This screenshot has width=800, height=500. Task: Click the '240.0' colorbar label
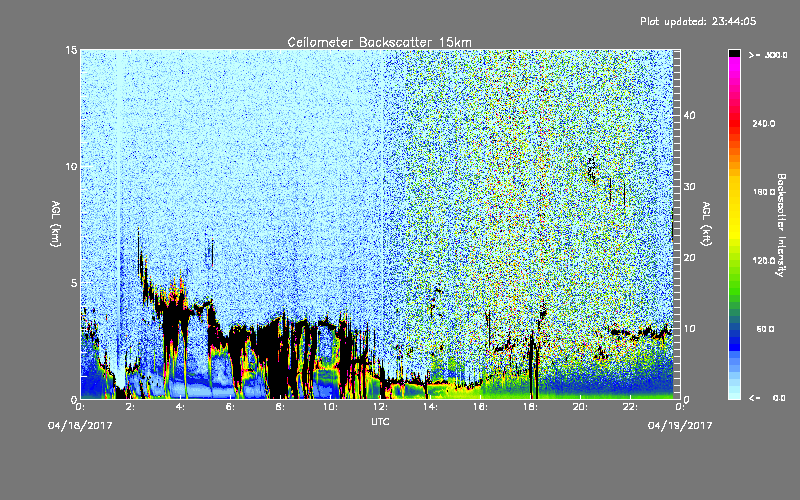tap(764, 124)
